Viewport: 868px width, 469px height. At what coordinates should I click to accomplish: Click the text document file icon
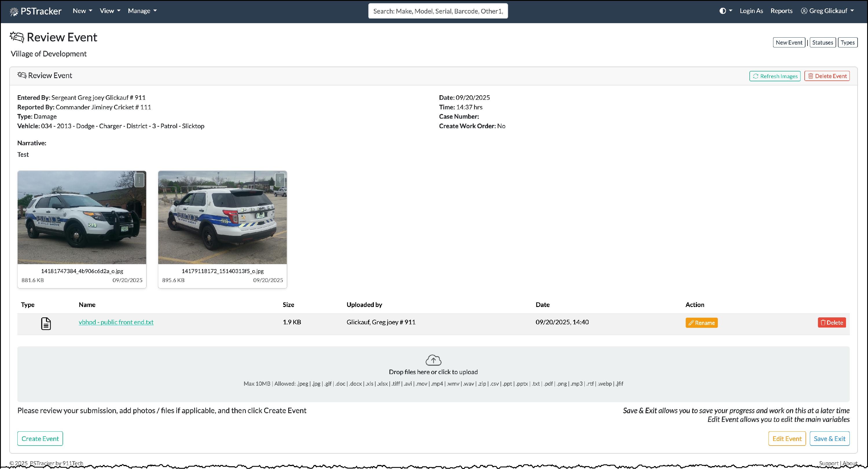46,323
